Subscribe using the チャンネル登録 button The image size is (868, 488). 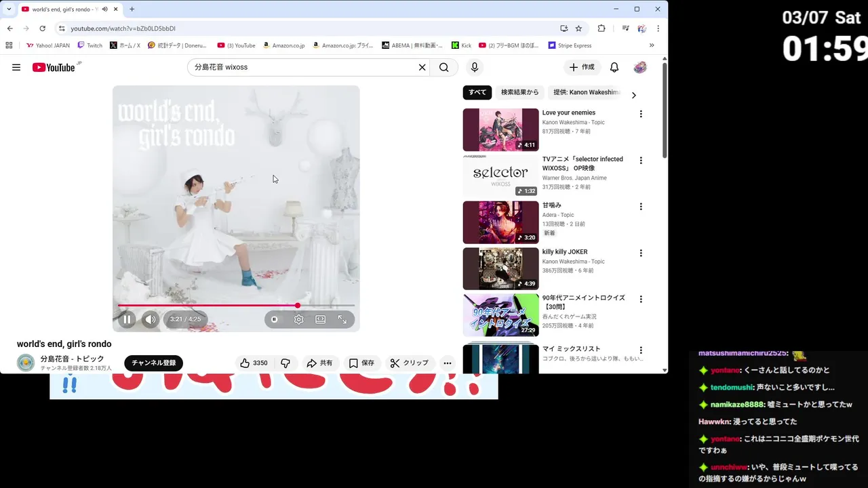coord(154,363)
